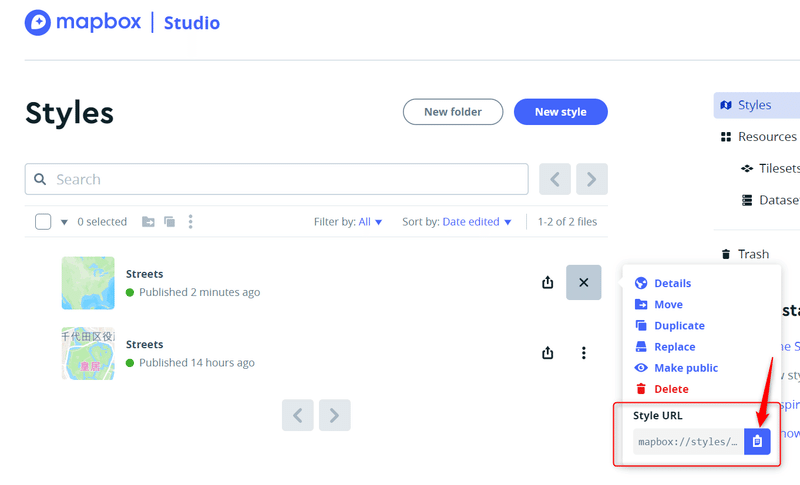This screenshot has height=485, width=800.
Task: Click Published 14 hours ago status text
Action: tap(197, 363)
